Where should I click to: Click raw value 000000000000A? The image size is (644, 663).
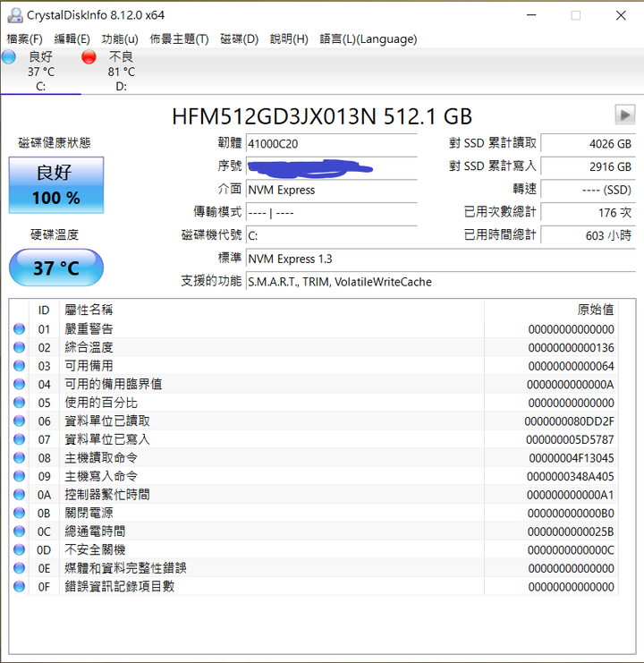click(570, 385)
